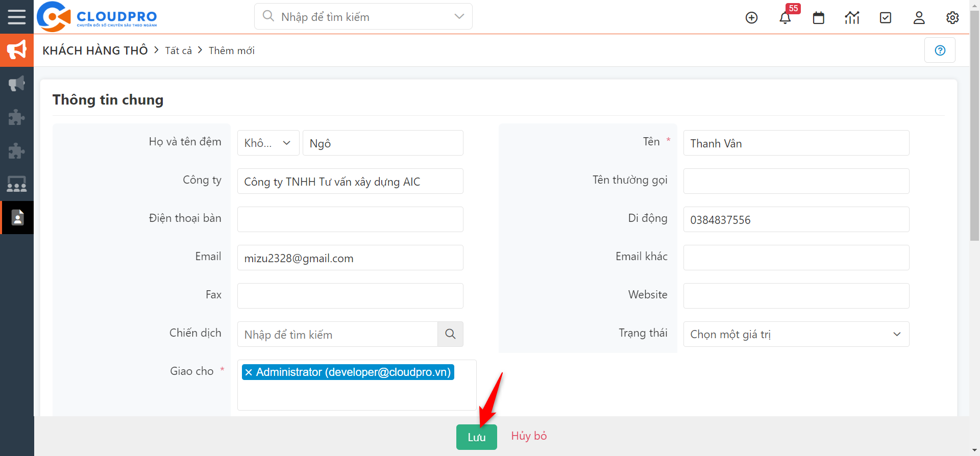Click the Fax input field
This screenshot has height=456, width=980.
(350, 296)
